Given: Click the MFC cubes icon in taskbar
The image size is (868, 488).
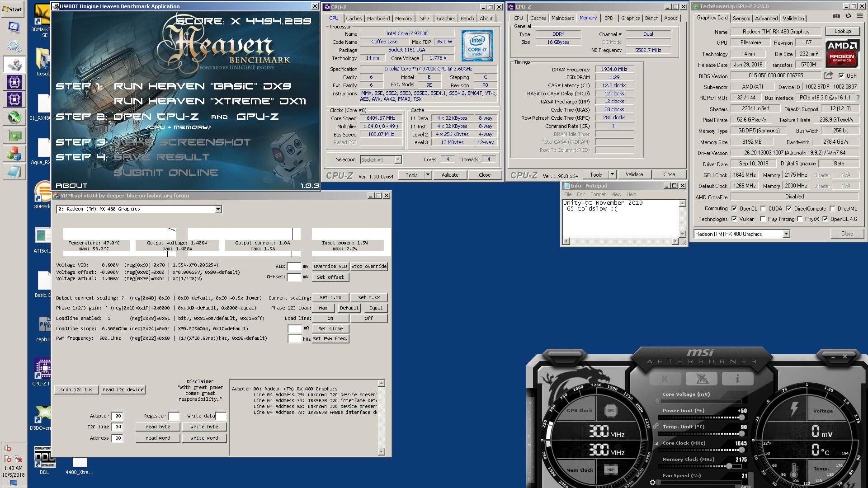Looking at the screenshot, I should click(14, 154).
